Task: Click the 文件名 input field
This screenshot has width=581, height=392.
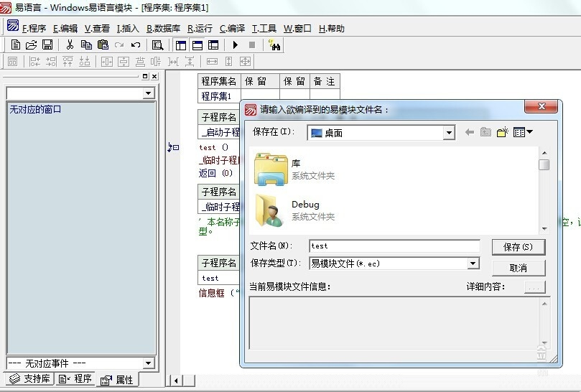Action: [x=394, y=246]
